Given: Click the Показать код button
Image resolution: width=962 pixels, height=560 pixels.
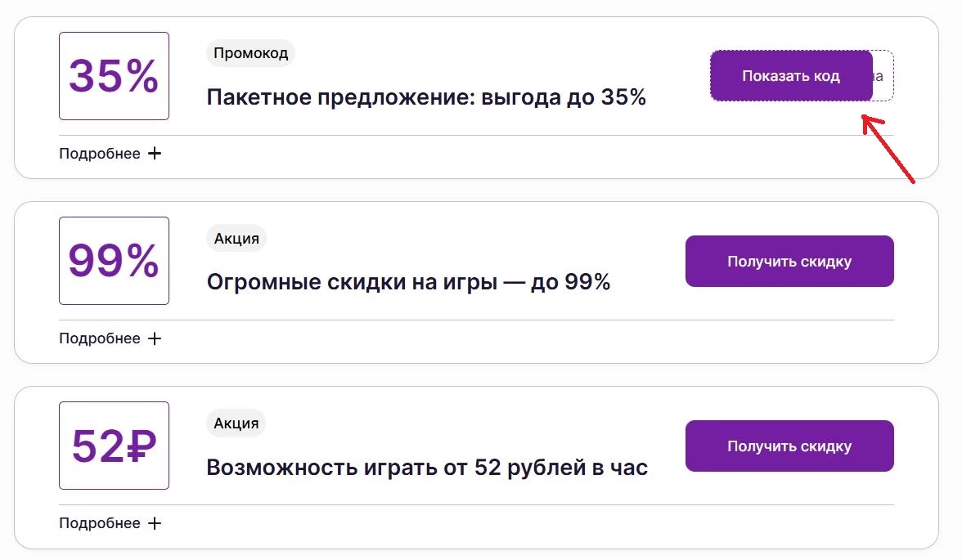Looking at the screenshot, I should (790, 75).
